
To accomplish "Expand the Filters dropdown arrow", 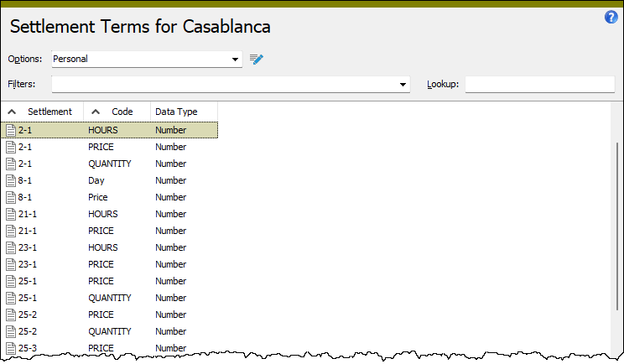I will click(x=403, y=85).
